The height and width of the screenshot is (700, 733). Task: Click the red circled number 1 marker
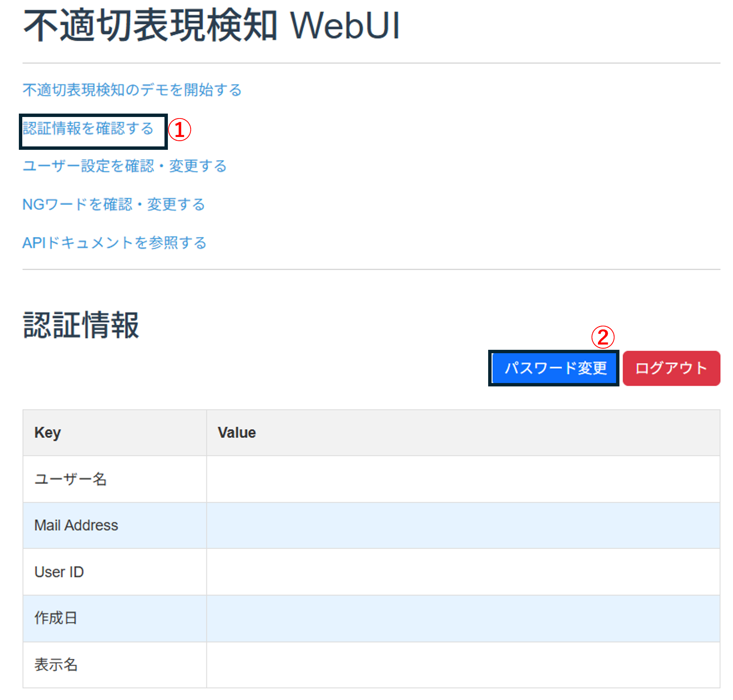(x=179, y=130)
